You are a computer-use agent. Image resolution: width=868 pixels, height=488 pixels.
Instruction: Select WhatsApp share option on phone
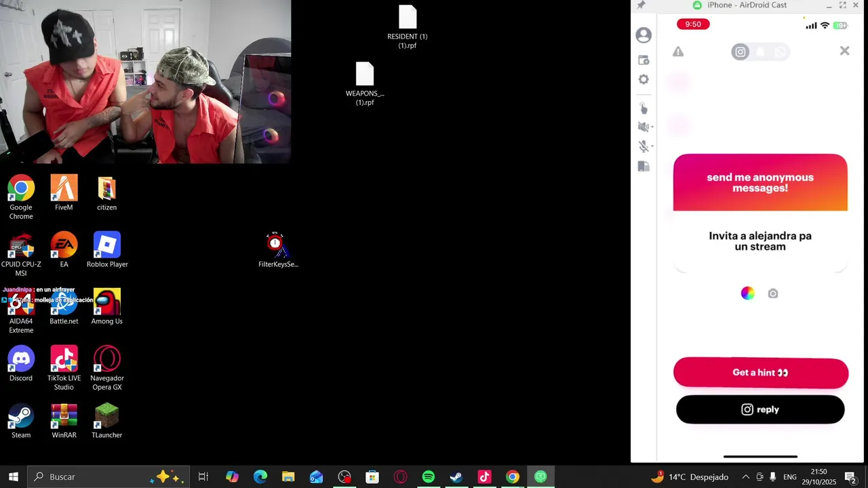click(x=781, y=52)
